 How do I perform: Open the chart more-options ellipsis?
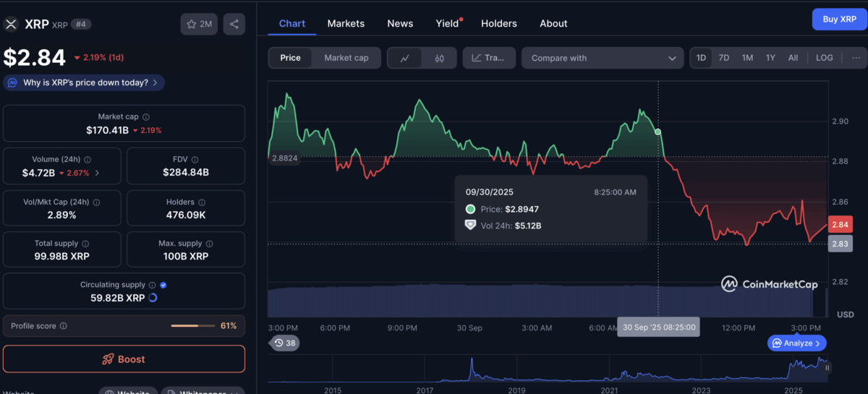coord(856,58)
